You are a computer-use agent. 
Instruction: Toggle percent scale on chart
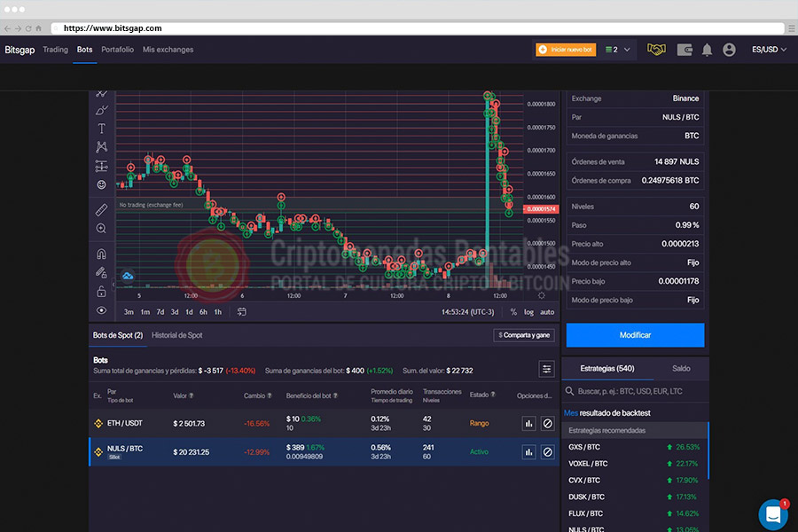(x=513, y=312)
